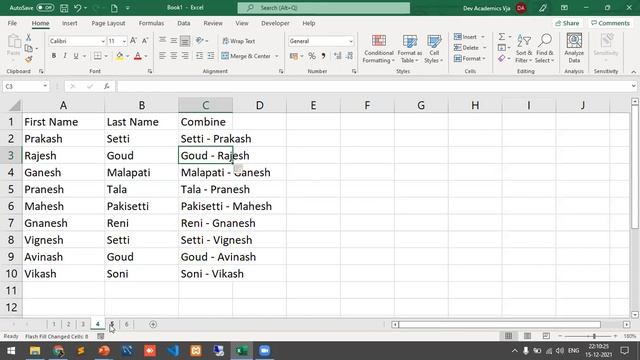Click the Name Box showing C3
The image size is (640, 360).
[x=22, y=87]
